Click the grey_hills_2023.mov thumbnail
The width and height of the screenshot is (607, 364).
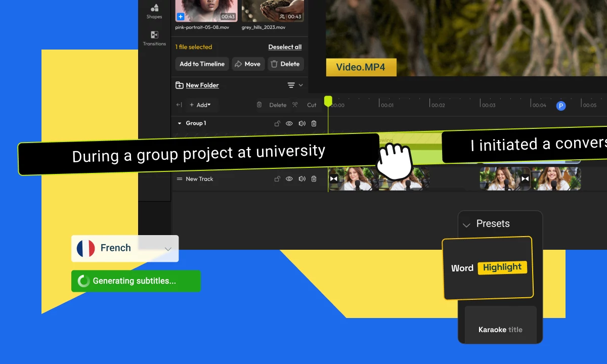pos(273,10)
